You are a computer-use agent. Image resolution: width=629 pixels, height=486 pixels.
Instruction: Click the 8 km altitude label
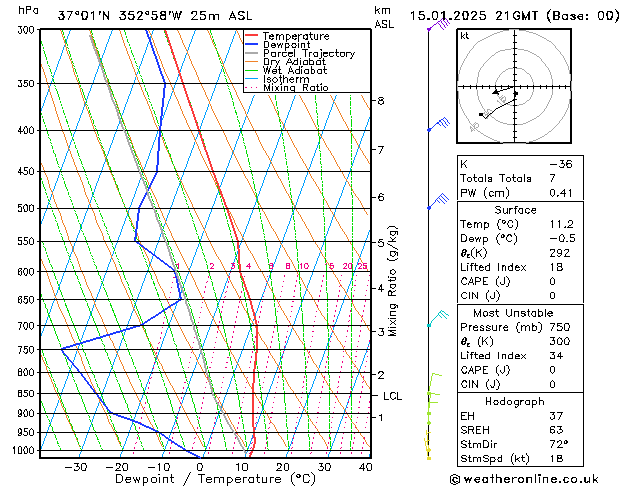point(381,101)
